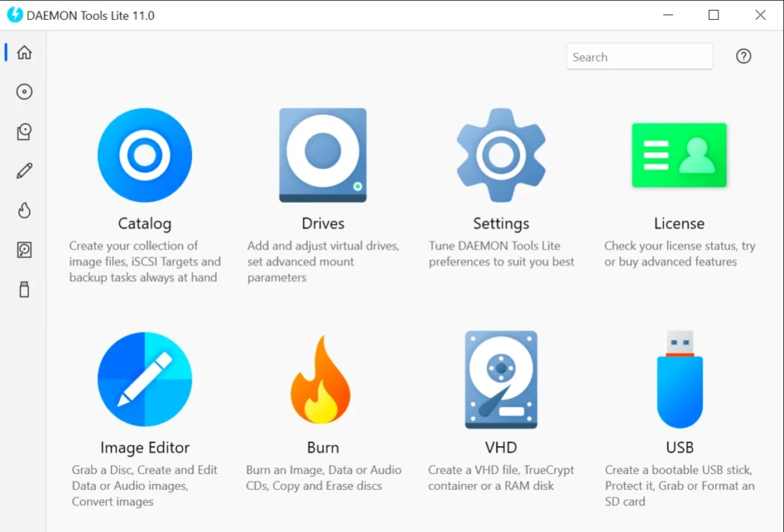
Task: Click 'Tune DAEMON Tools Lite preferences' description
Action: pyautogui.click(x=501, y=253)
